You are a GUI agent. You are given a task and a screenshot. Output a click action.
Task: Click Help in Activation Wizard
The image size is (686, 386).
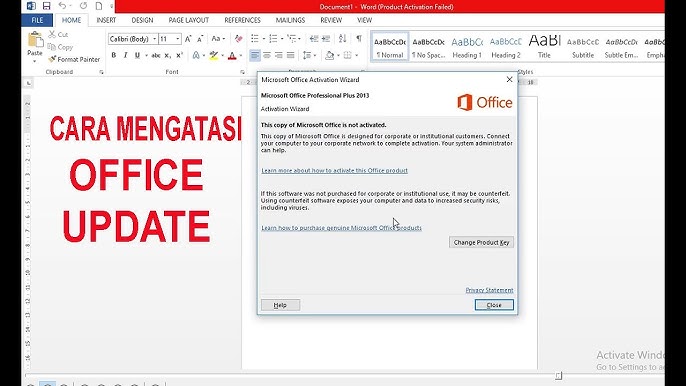coord(280,305)
